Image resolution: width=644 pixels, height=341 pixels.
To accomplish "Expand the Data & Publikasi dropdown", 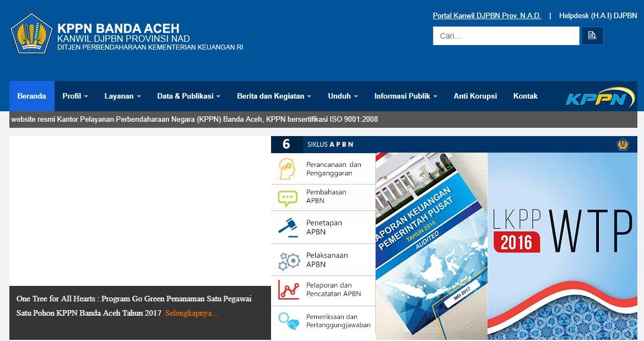I will (x=188, y=96).
